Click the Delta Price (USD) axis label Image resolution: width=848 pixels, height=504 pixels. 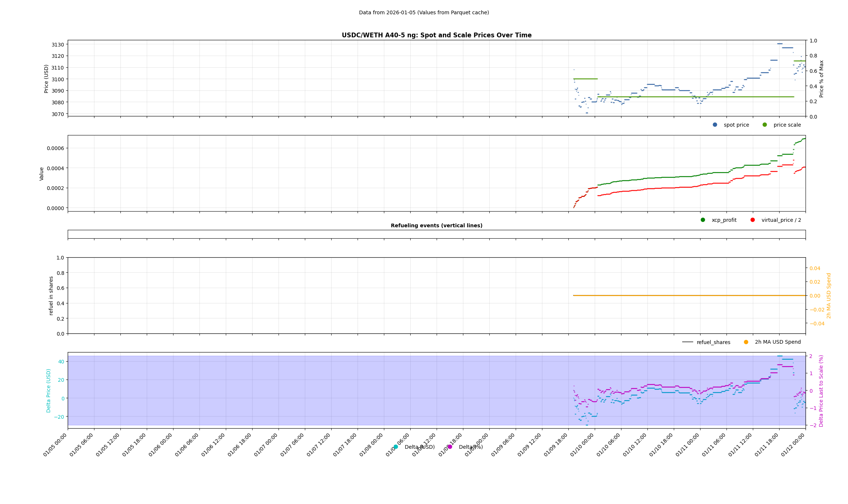(48, 391)
